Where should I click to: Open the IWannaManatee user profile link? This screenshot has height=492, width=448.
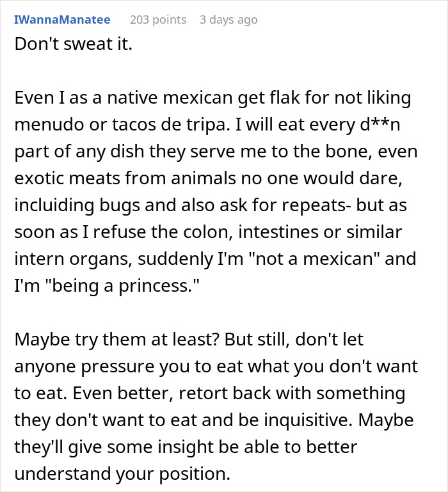[62, 20]
